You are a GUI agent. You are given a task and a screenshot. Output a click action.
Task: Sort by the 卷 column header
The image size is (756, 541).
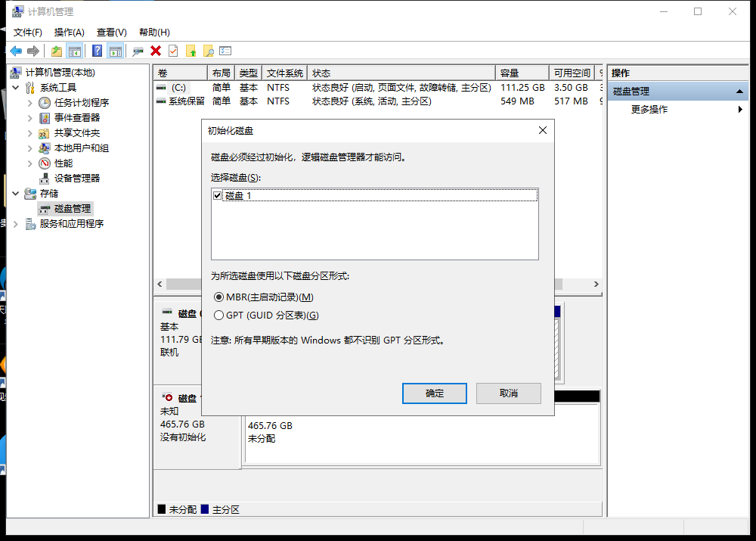[x=181, y=73]
